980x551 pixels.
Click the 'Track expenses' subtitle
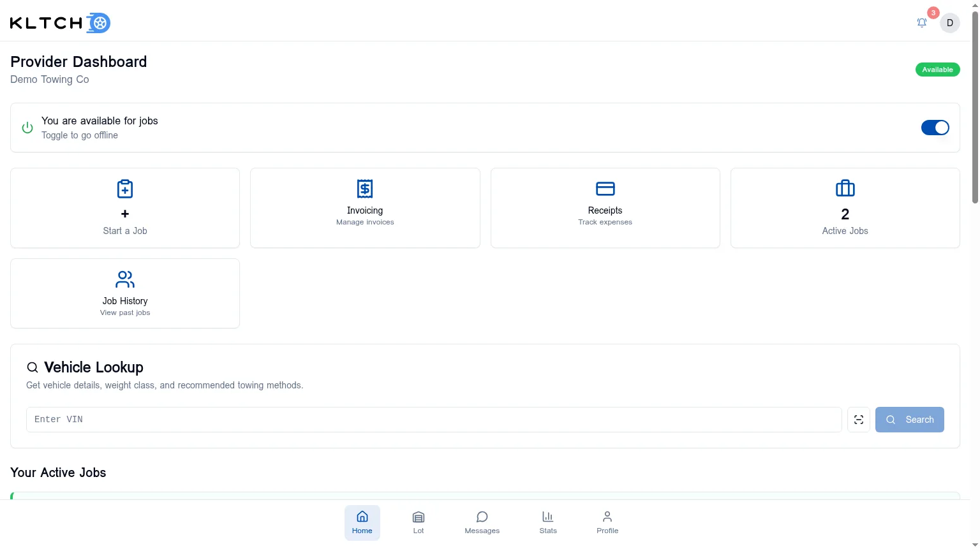[x=605, y=222]
